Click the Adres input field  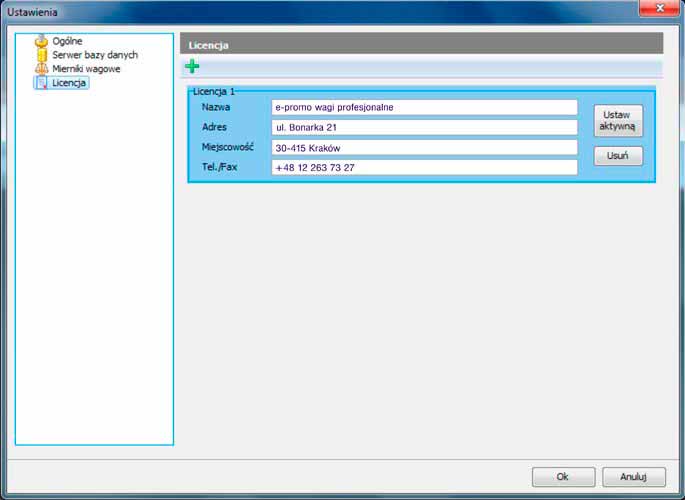click(424, 128)
